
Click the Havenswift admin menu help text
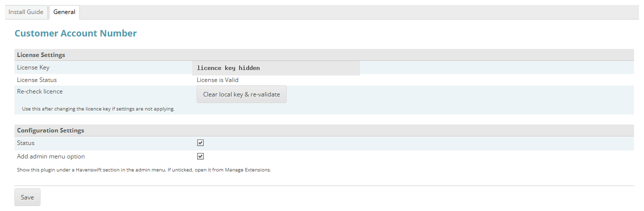coord(144,170)
